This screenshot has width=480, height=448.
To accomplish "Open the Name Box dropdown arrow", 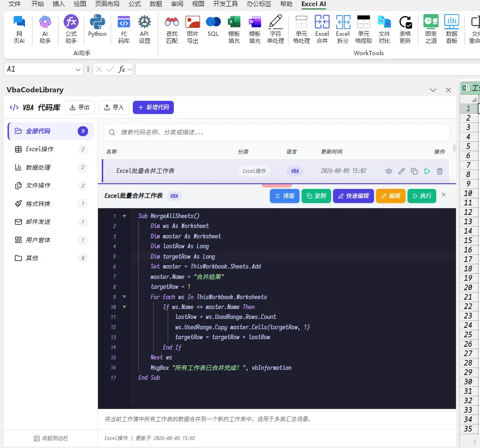I will pyautogui.click(x=78, y=70).
